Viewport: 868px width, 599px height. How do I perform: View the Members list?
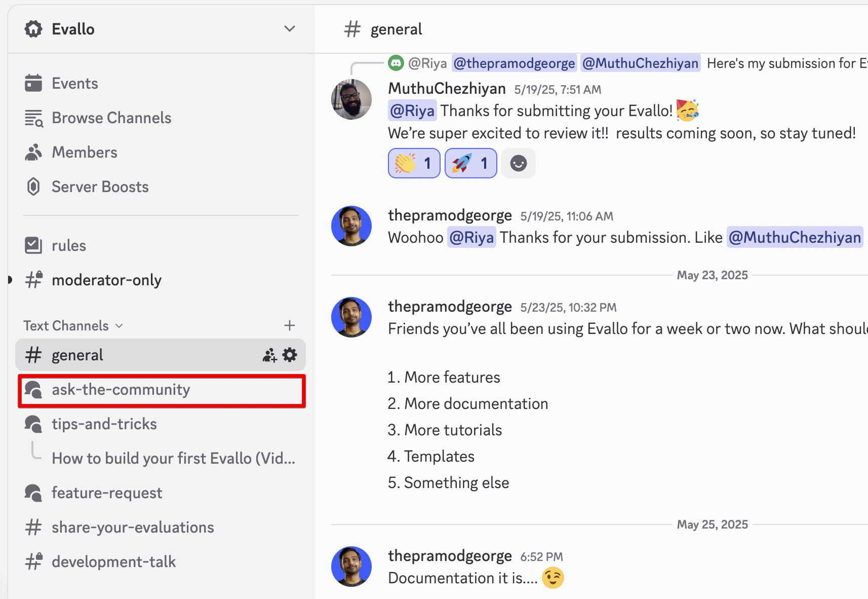(84, 152)
